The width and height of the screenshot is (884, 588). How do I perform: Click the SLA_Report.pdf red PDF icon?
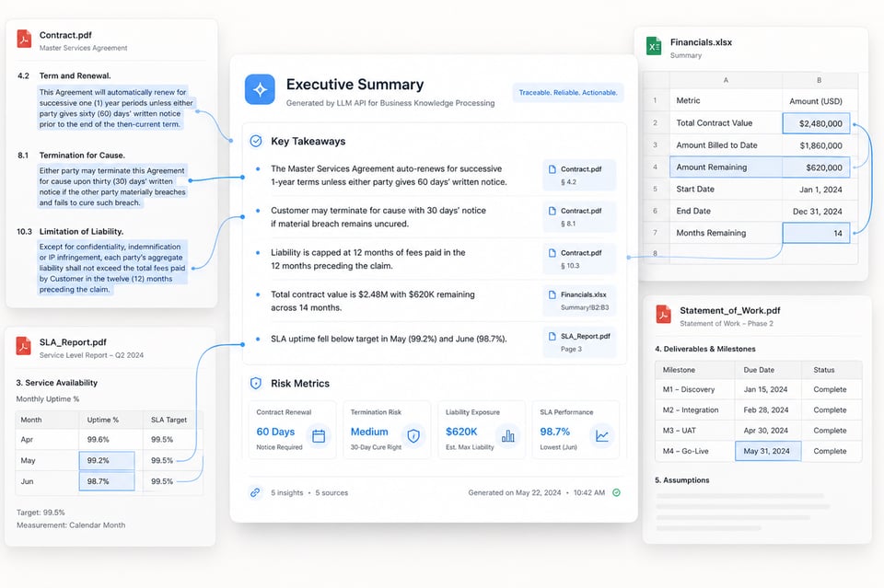point(24,346)
